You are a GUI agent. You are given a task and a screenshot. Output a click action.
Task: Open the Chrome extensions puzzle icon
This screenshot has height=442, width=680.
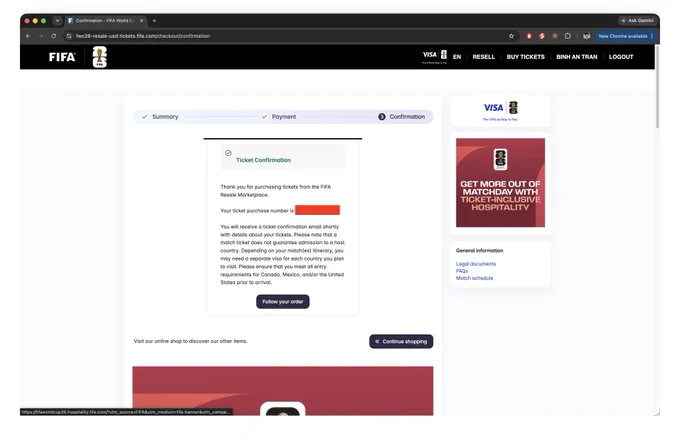568,36
